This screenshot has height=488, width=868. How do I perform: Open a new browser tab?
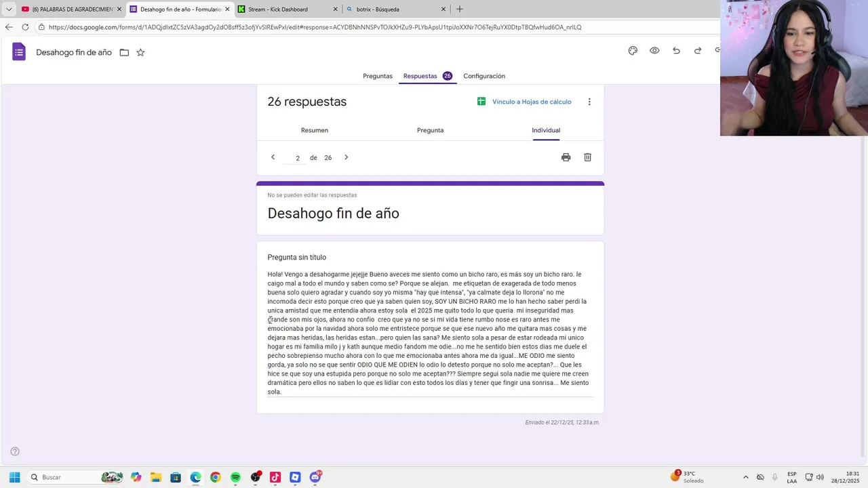coord(460,9)
